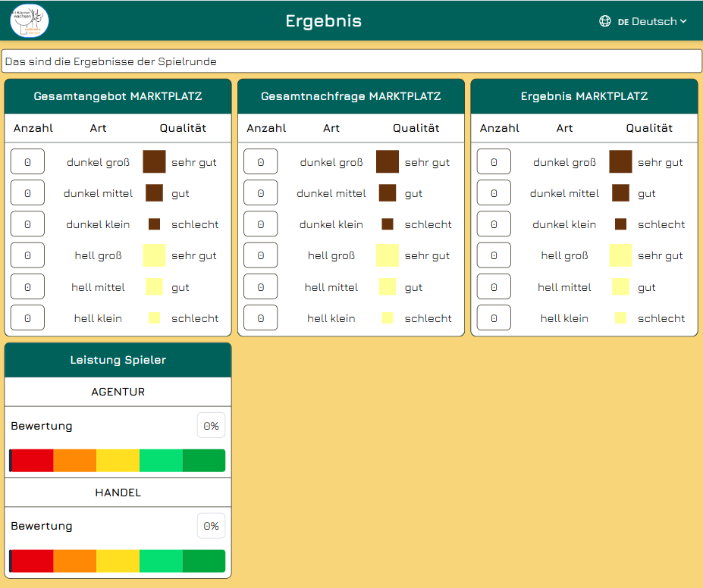Click the HANDEL rating color bar
Viewport: 703px width, 588px height.
pyautogui.click(x=117, y=561)
